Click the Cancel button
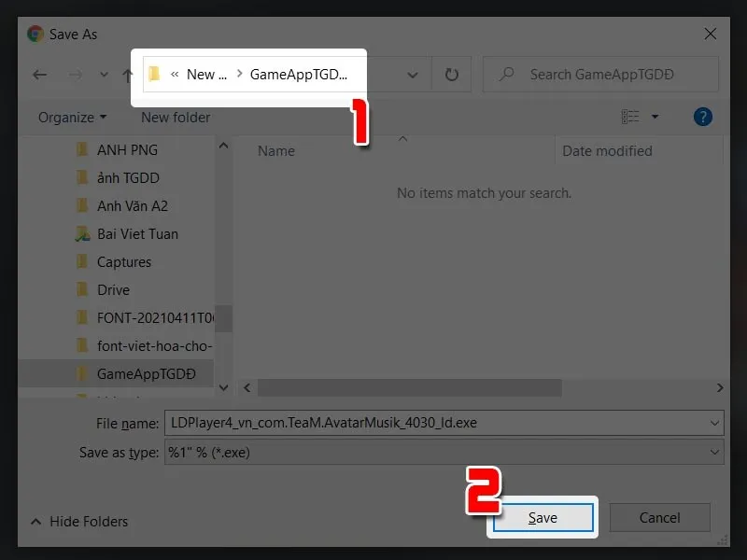Screen dimensions: 747x560 [x=659, y=517]
